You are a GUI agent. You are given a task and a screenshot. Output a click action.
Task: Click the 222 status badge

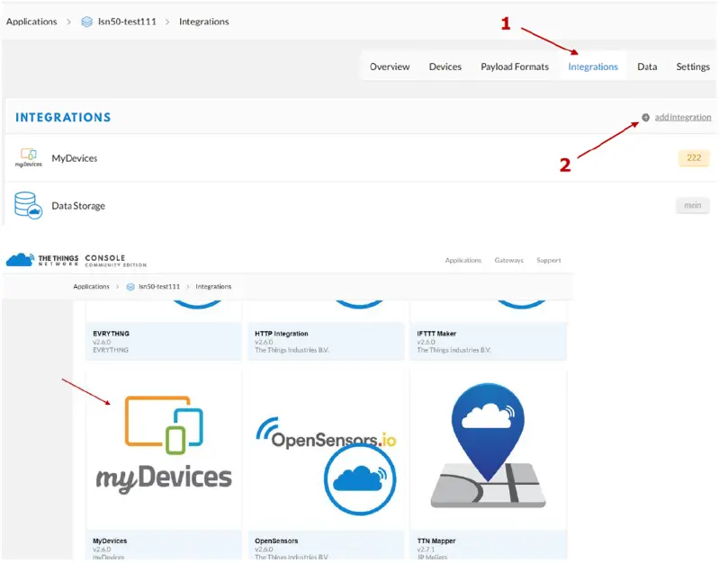(x=694, y=157)
